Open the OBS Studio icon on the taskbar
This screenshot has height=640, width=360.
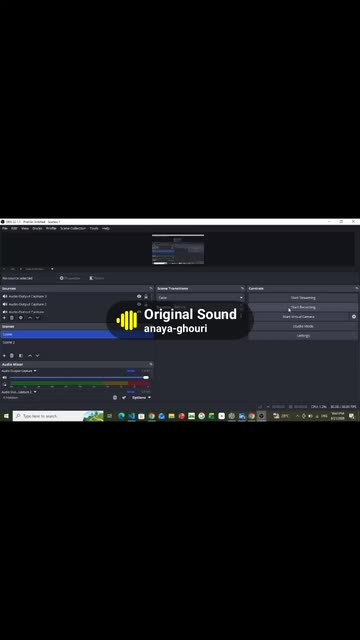tap(262, 416)
